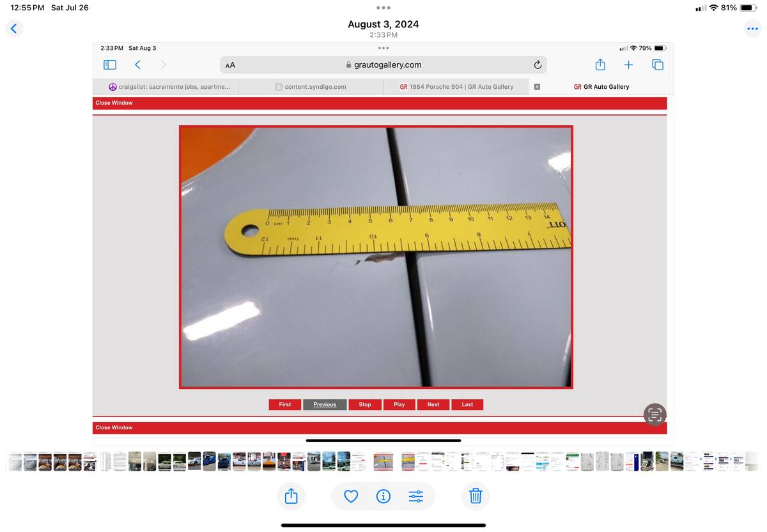
Task: Toggle the Safari sidebar icon in screenshot
Action: pyautogui.click(x=110, y=65)
